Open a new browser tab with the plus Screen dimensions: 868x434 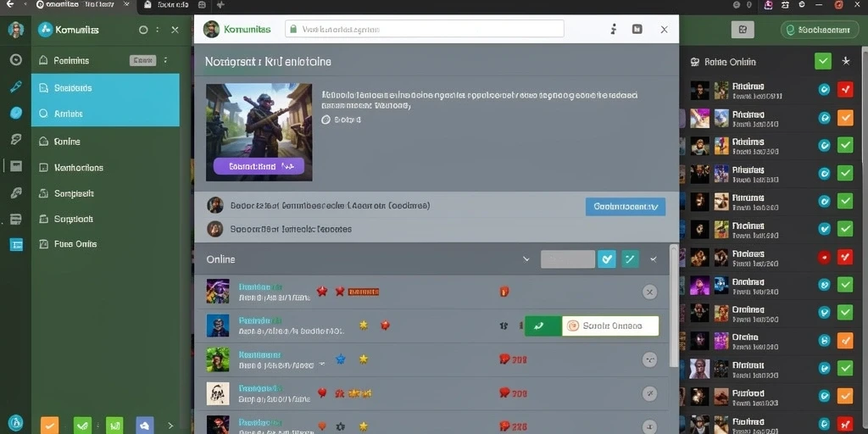click(221, 5)
